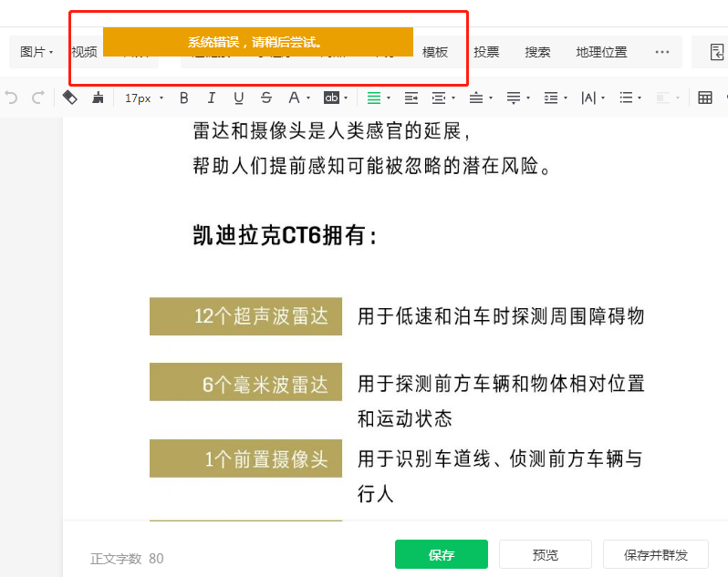Image resolution: width=728 pixels, height=577 pixels.
Task: Click the text 用于识别车道线、侦测前方车辆与
Action: tap(500, 459)
